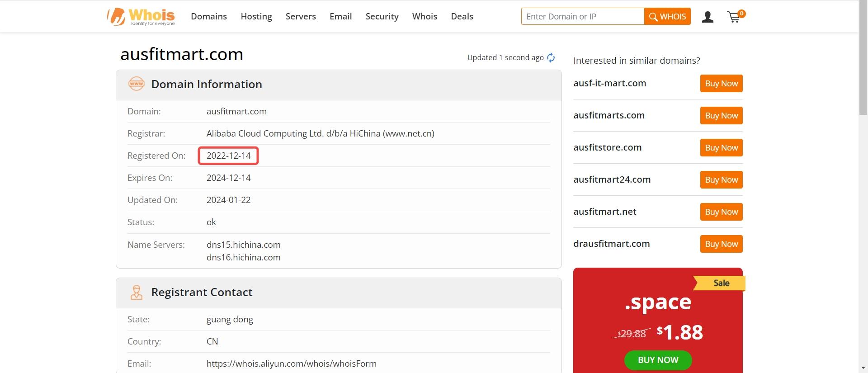Click the Domain Information www icon

pyautogui.click(x=136, y=84)
